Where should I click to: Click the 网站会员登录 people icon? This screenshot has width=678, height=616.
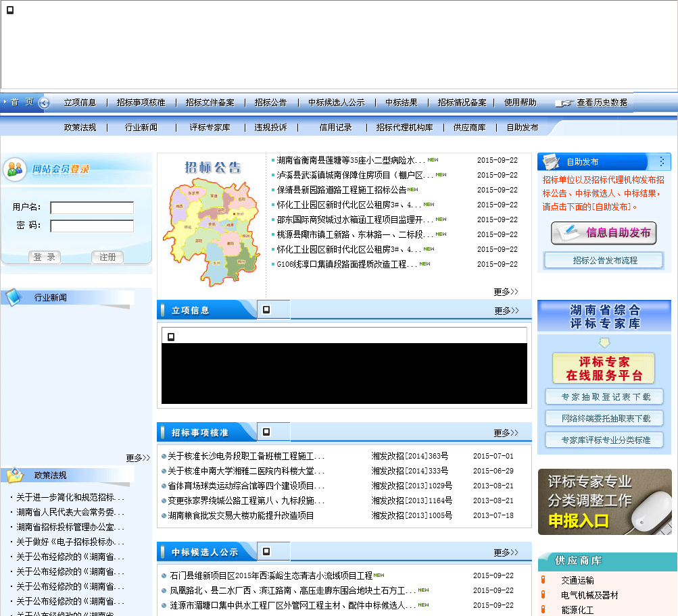pyautogui.click(x=16, y=169)
